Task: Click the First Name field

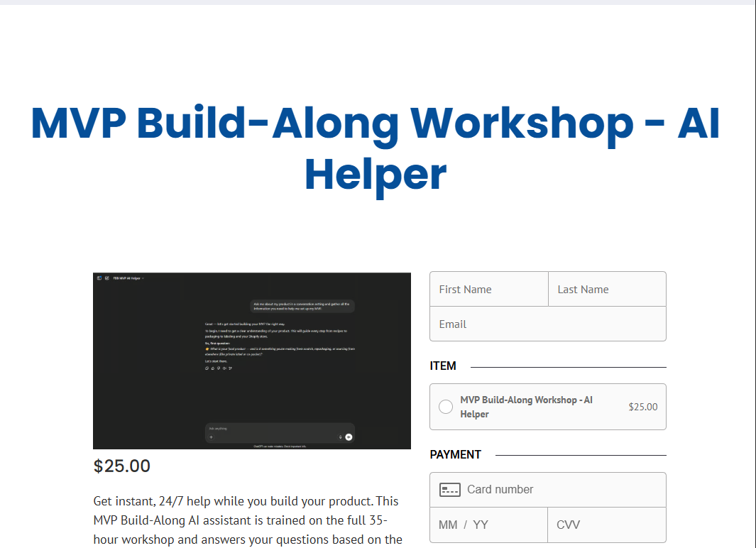Action: (488, 289)
